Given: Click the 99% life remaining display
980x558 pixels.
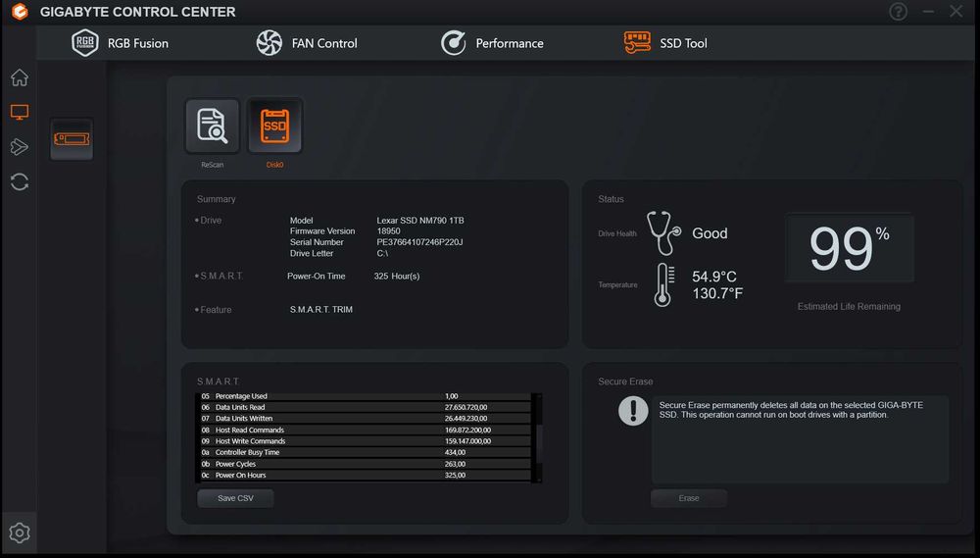Looking at the screenshot, I should click(x=850, y=248).
